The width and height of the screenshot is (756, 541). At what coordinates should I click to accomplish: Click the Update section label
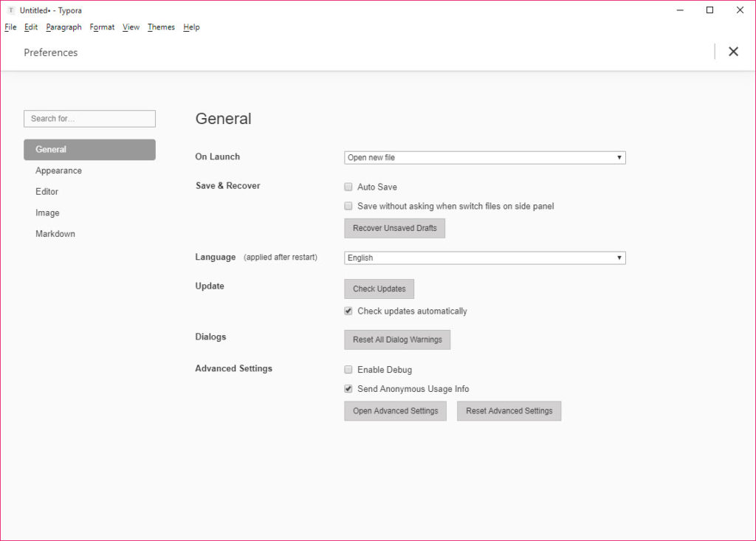(210, 286)
